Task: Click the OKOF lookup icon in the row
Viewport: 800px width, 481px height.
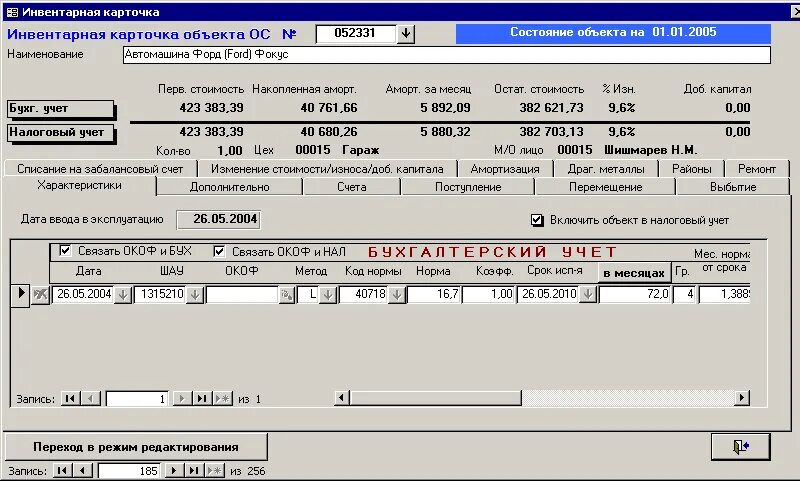Action: click(x=287, y=294)
